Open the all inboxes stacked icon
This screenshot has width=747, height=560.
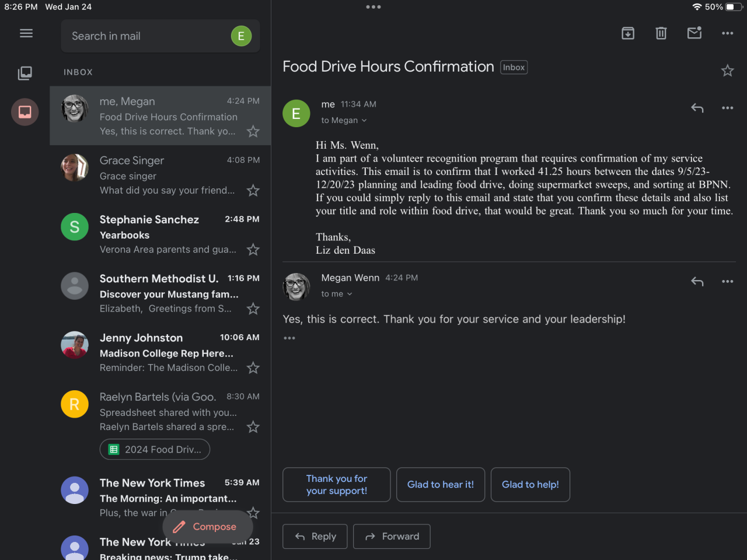25,73
